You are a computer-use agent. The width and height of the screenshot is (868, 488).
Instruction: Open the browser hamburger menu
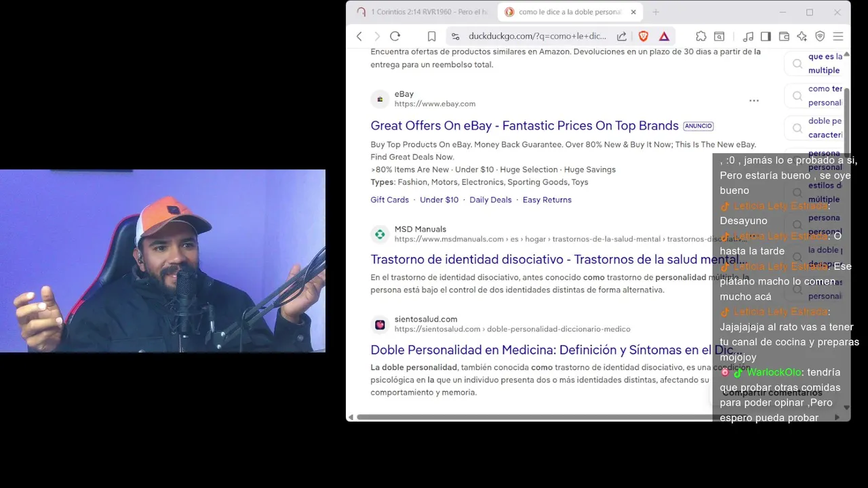[x=838, y=36]
